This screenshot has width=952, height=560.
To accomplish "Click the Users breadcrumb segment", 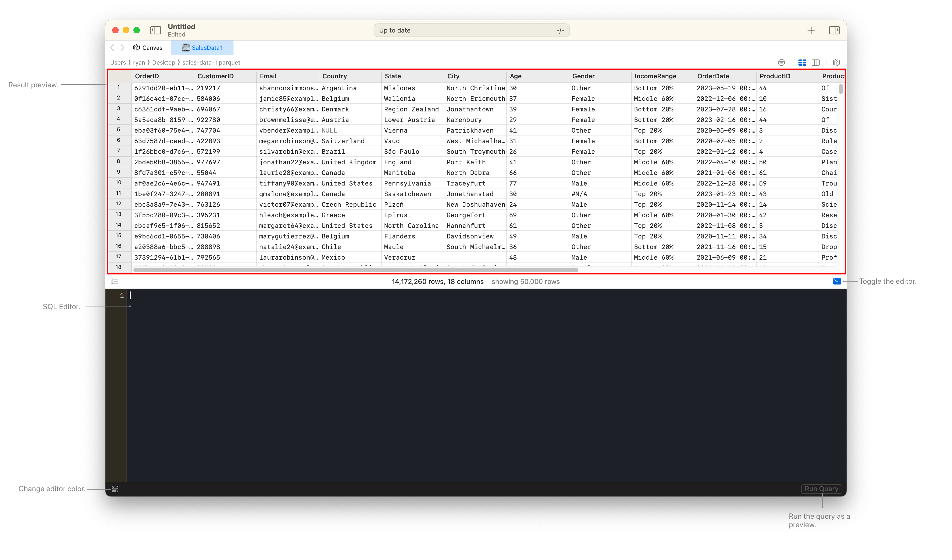I will 118,62.
